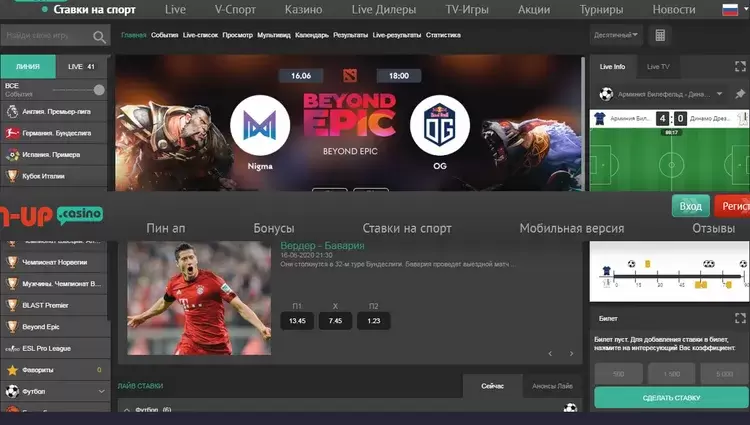Image resolution: width=750 pixels, height=425 pixels.
Task: Click Dota 2 logo on banner
Action: point(350,76)
